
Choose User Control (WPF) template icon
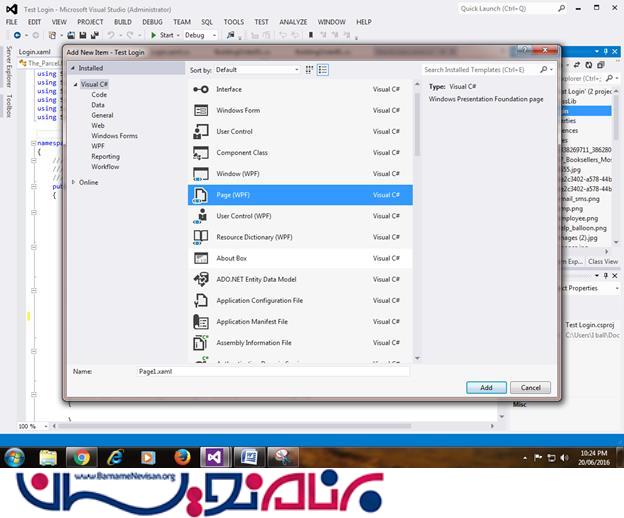point(200,216)
